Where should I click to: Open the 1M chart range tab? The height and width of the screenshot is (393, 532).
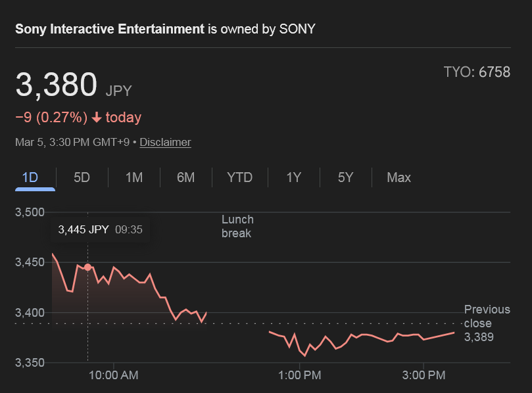[x=134, y=177]
